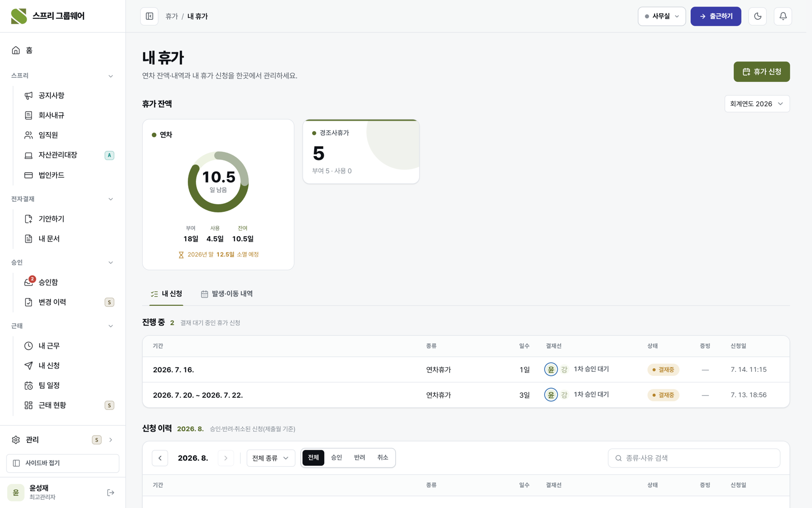Open 승인함 inbox with badge
The image size is (812, 508).
[x=69, y=282]
